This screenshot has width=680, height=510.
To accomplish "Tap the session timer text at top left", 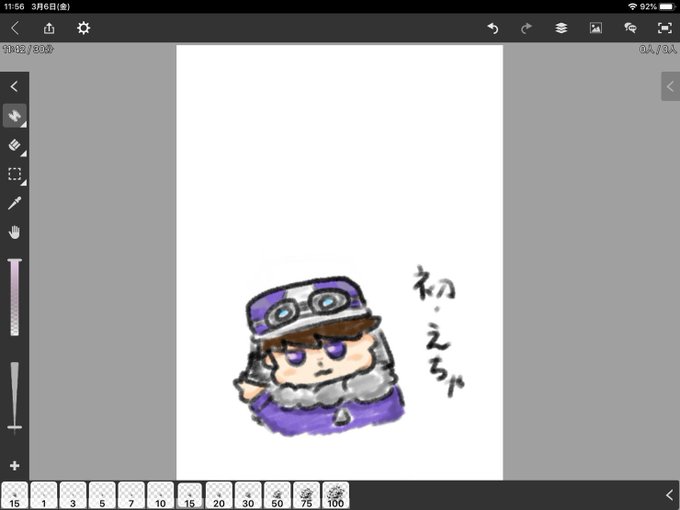I will [28, 49].
